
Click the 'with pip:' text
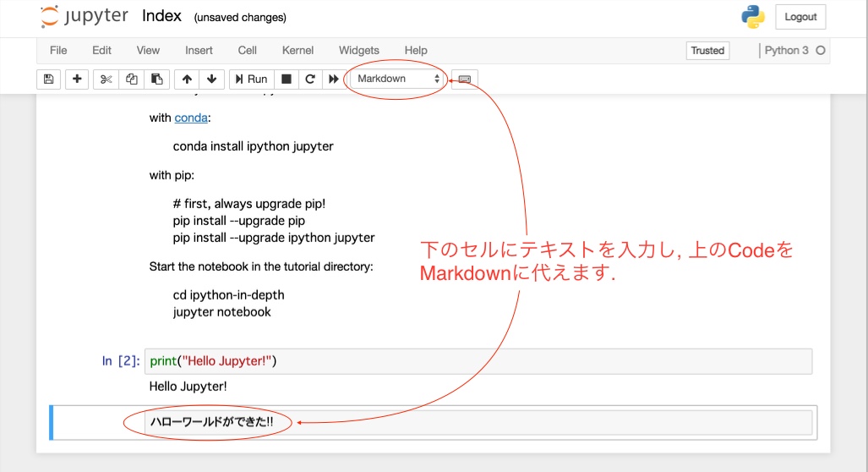[x=172, y=175]
